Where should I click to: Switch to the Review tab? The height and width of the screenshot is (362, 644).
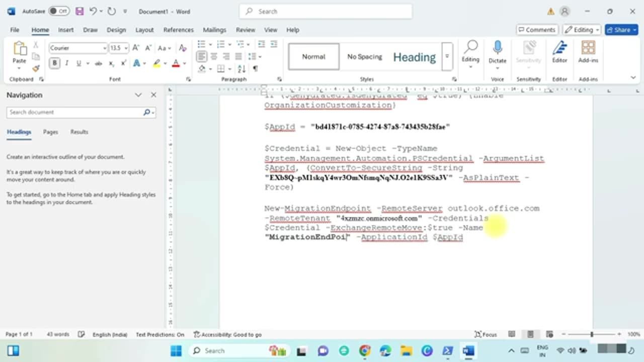point(246,30)
